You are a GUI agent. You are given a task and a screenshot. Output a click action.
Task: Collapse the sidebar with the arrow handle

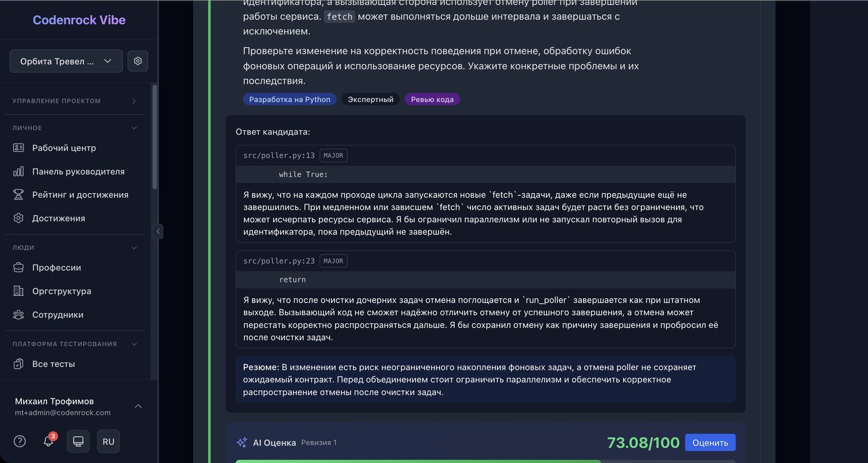pos(158,231)
